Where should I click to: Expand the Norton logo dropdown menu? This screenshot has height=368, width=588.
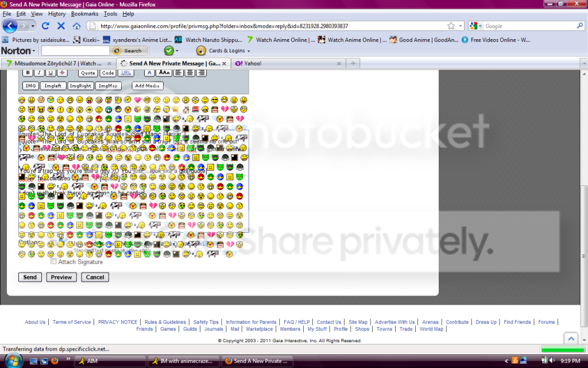pyautogui.click(x=34, y=51)
